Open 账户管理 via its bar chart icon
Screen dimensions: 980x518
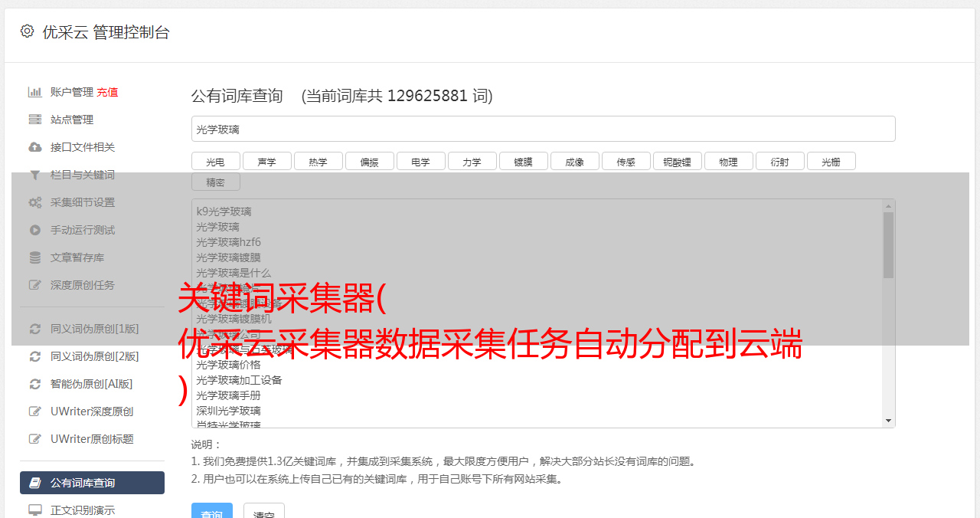(34, 92)
